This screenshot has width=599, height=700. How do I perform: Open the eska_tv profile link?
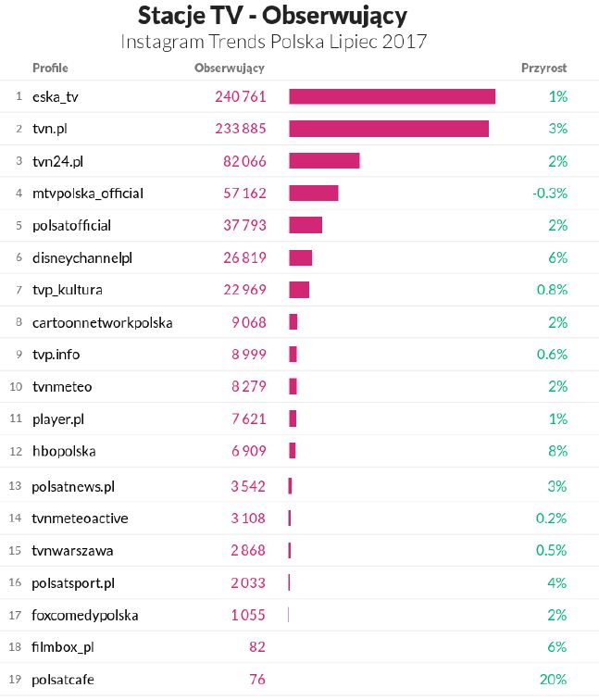(56, 96)
